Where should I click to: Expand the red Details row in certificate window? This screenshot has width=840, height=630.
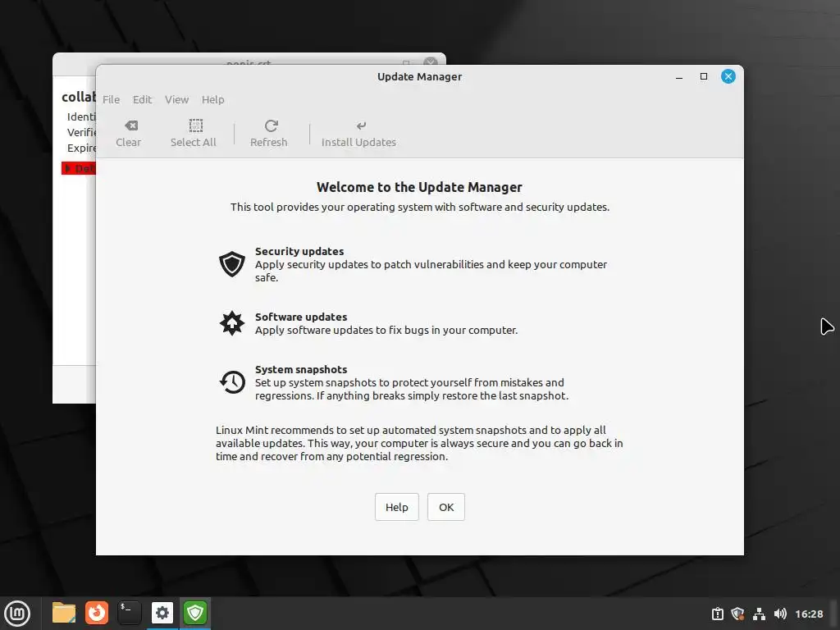point(79,168)
